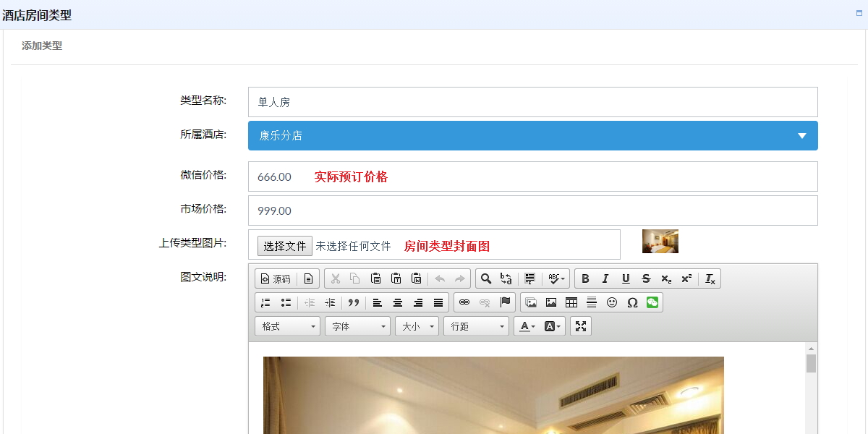Maximize the editor to fullscreen
Screen dimensions: 868x434
point(581,326)
